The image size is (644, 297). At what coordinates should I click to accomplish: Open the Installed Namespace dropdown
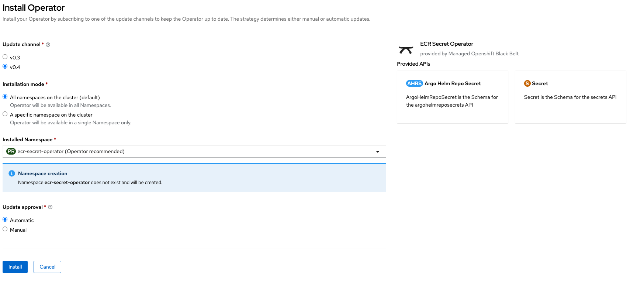point(194,152)
